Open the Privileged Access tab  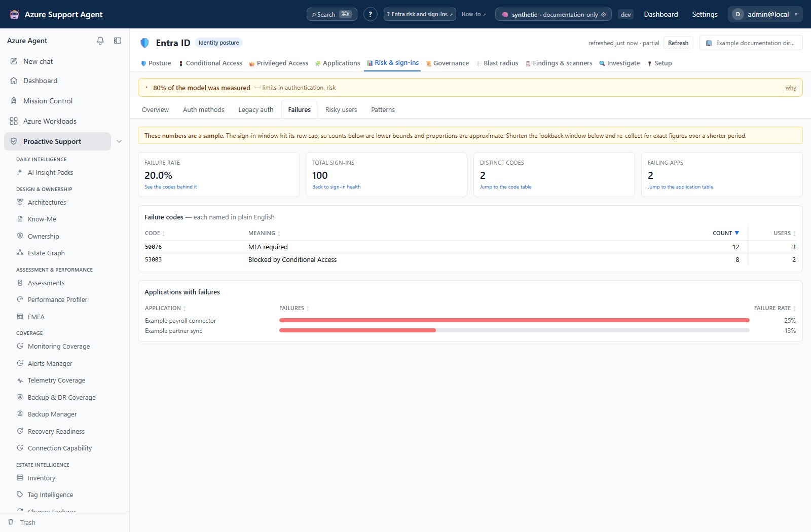point(278,63)
